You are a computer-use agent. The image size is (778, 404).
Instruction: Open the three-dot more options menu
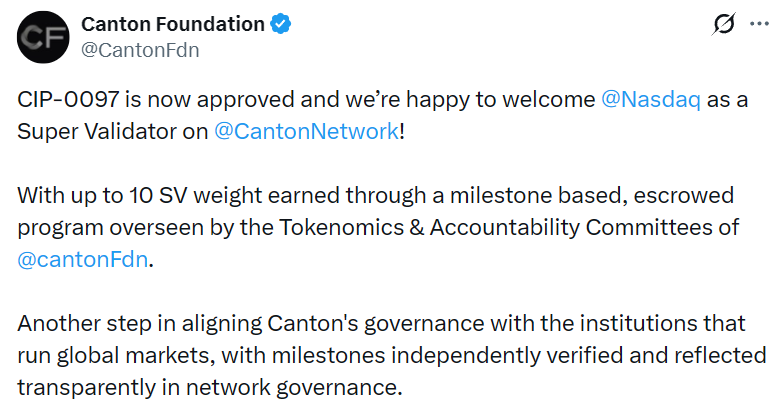click(x=759, y=25)
